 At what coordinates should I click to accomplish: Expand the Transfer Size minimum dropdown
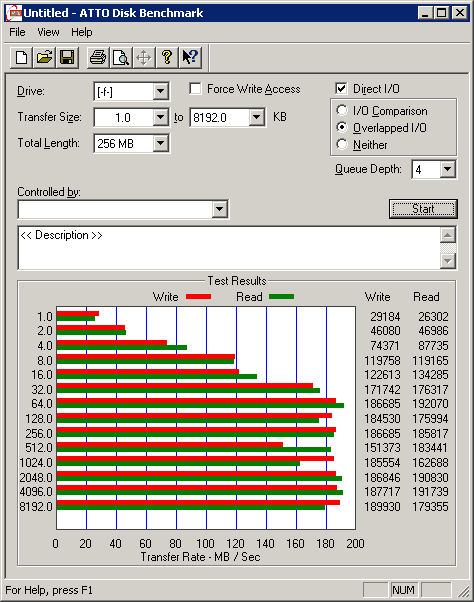click(160, 117)
